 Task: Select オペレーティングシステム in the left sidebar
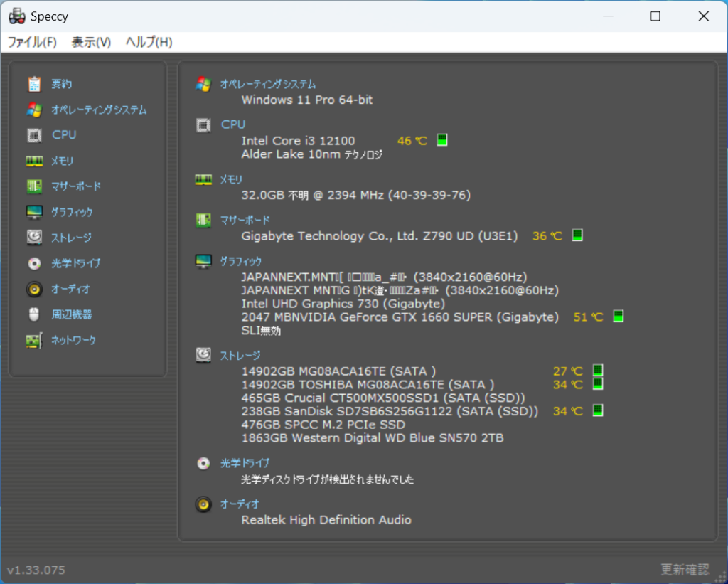tap(99, 110)
